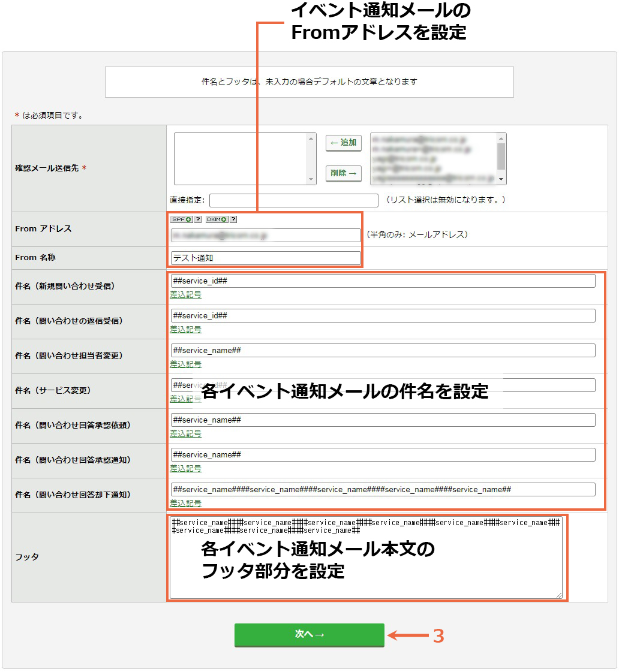Focus the 問い合わせ担当者変更 subject field
Image resolution: width=619 pixels, height=672 pixels.
[x=383, y=350]
